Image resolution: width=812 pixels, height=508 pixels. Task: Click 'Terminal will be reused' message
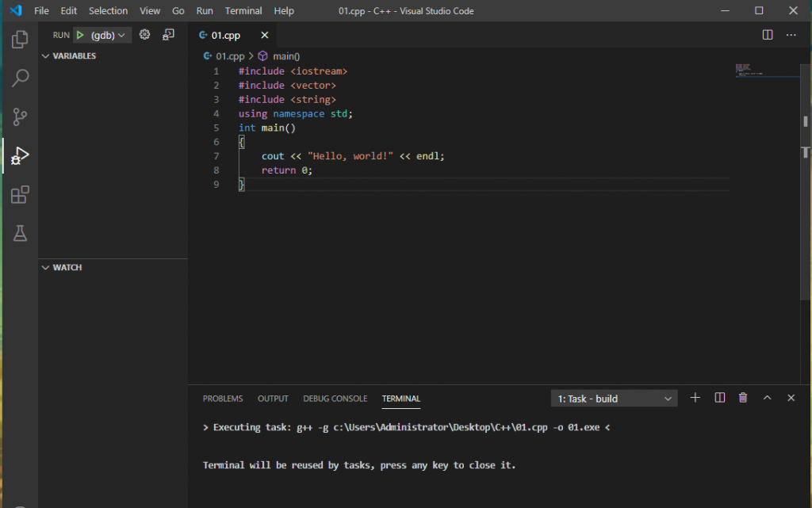pos(359,465)
